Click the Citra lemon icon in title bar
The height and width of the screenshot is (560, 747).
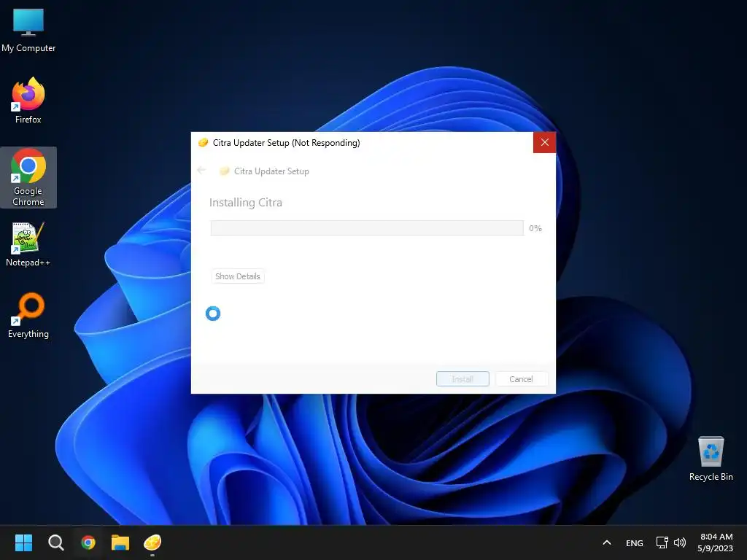[x=203, y=142]
